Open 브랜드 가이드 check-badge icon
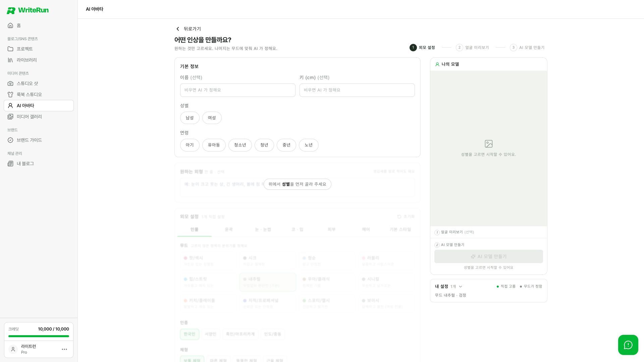The image size is (644, 362). pyautogui.click(x=10, y=140)
